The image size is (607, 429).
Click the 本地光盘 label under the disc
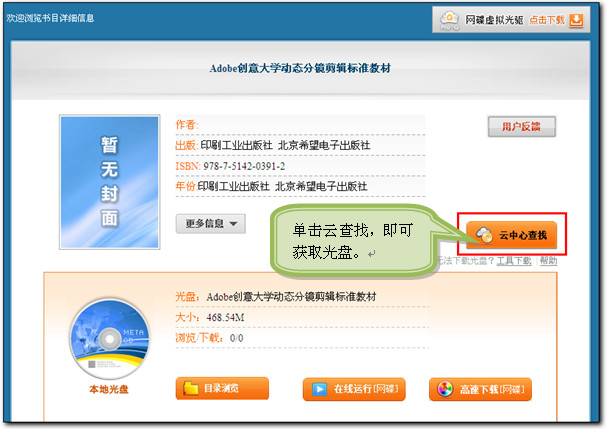[108, 388]
